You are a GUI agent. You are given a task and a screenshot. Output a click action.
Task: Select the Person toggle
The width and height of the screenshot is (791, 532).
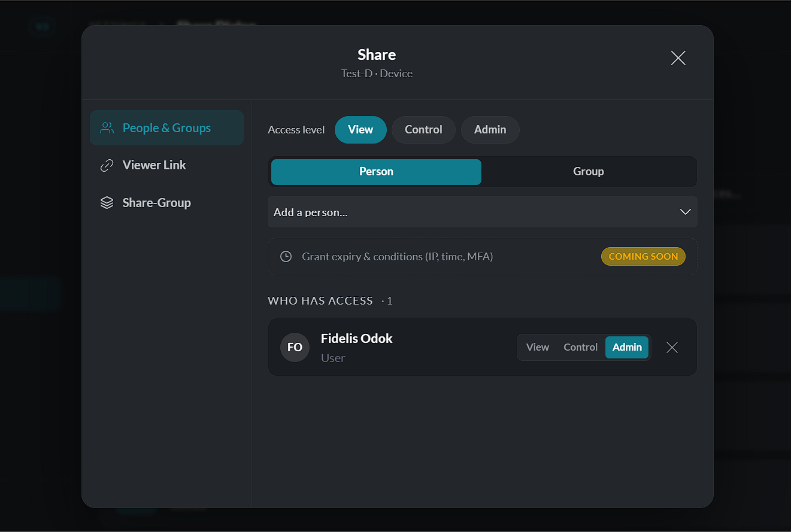(x=376, y=172)
